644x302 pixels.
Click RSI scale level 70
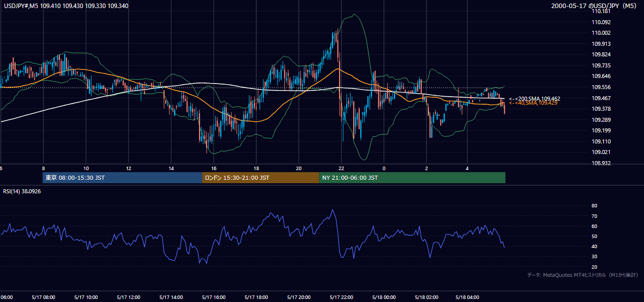(594, 216)
